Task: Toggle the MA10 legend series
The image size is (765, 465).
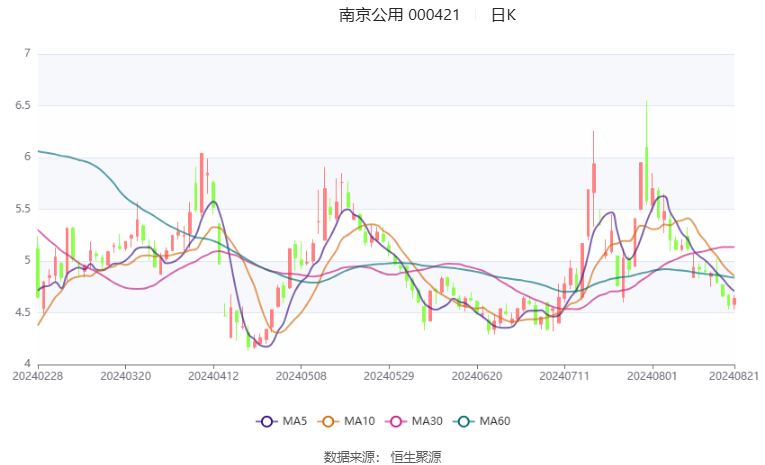Action: coord(346,421)
